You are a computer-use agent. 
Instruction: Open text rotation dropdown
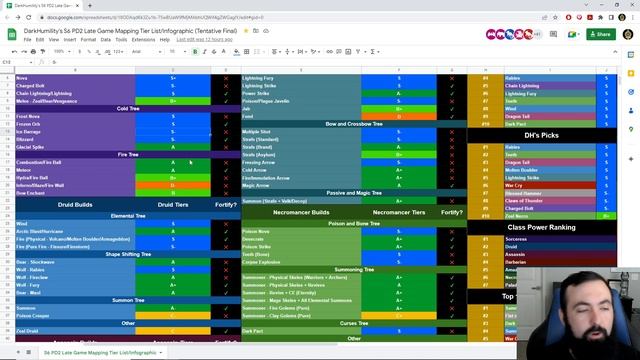[316, 52]
